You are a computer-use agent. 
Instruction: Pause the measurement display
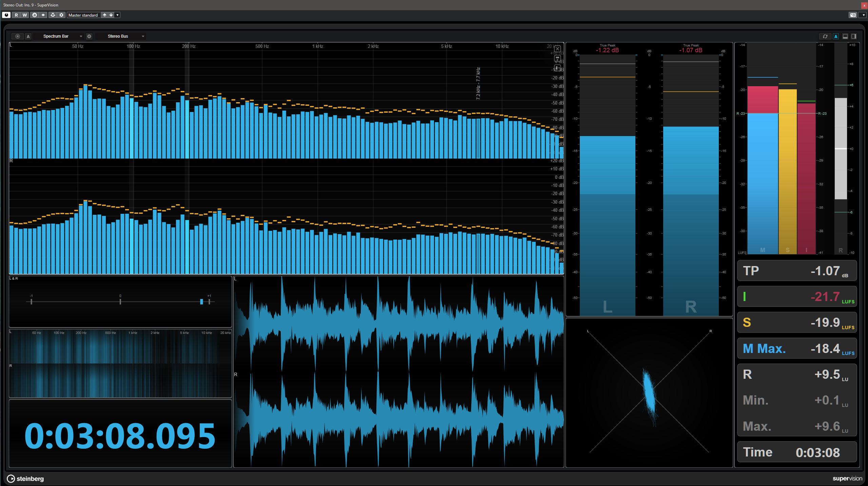pos(18,36)
